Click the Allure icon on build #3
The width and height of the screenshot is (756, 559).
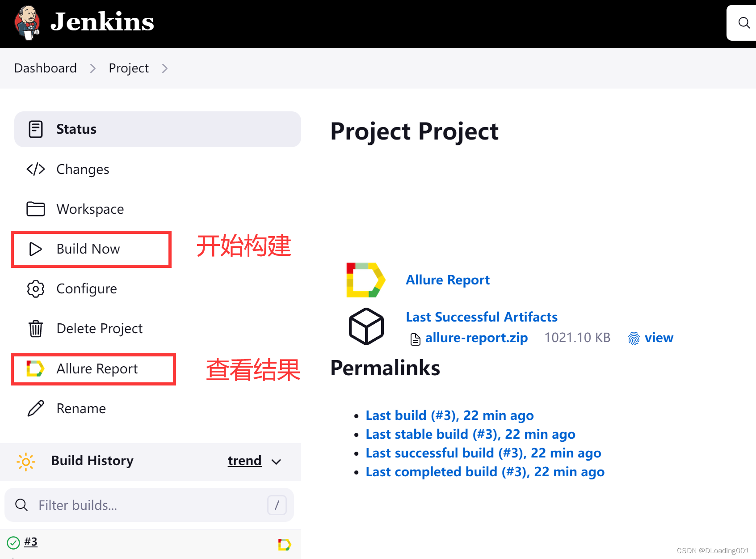[x=285, y=544]
